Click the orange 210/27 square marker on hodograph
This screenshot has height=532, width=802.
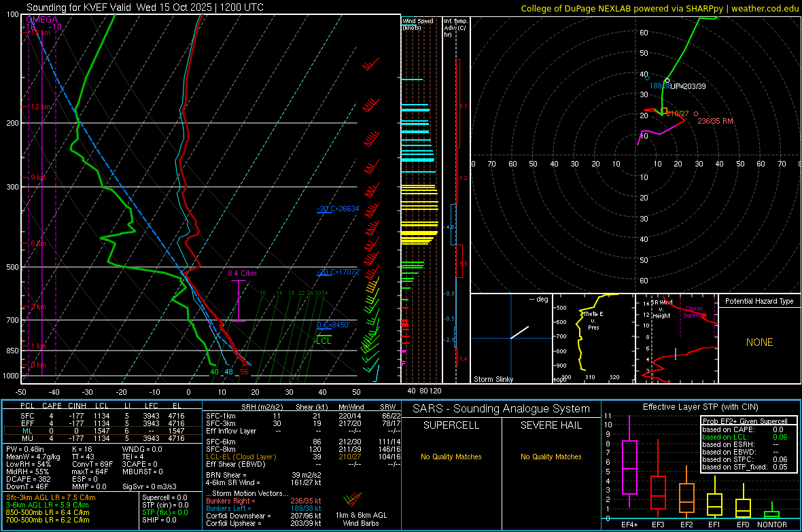point(664,111)
